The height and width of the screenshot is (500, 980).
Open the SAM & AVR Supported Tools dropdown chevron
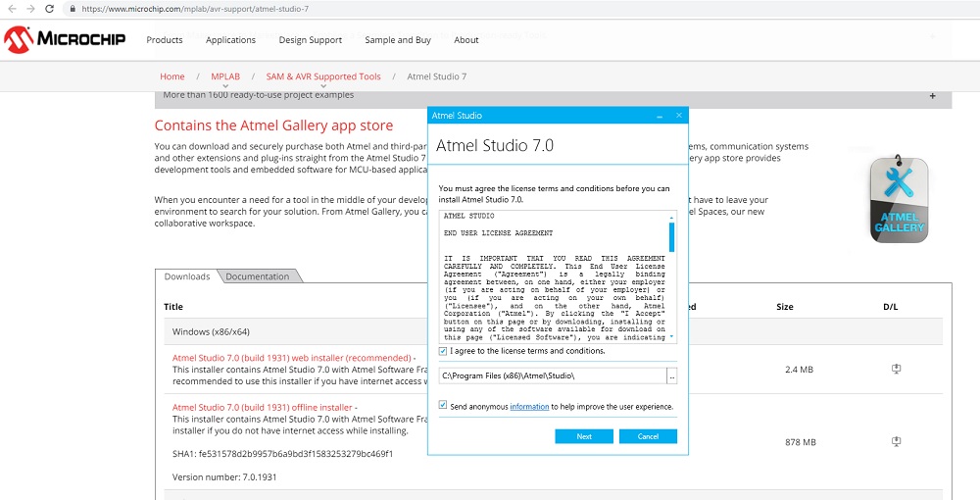point(323,86)
